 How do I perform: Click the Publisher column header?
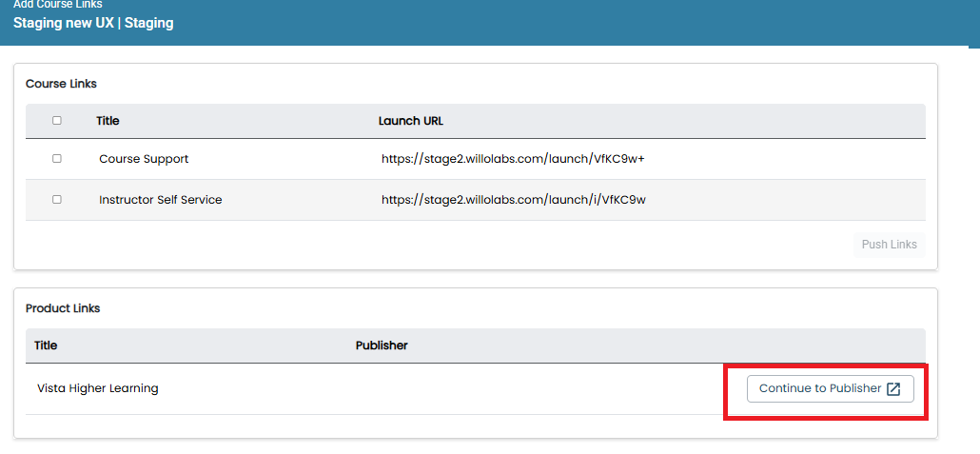[x=382, y=345]
